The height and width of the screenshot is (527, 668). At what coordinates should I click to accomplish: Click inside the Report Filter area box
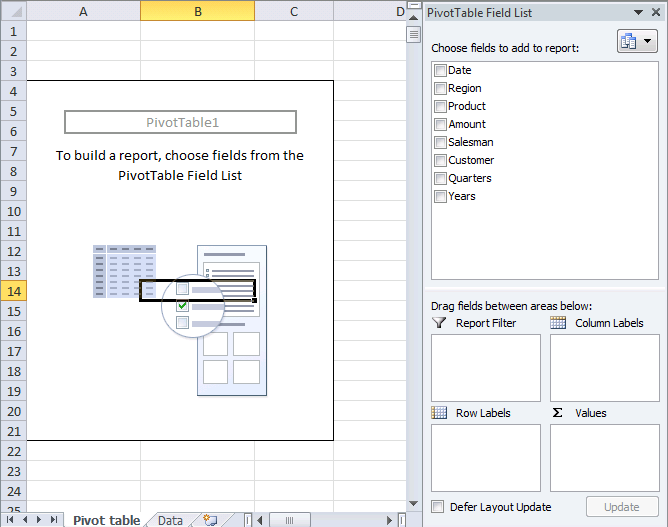point(486,368)
